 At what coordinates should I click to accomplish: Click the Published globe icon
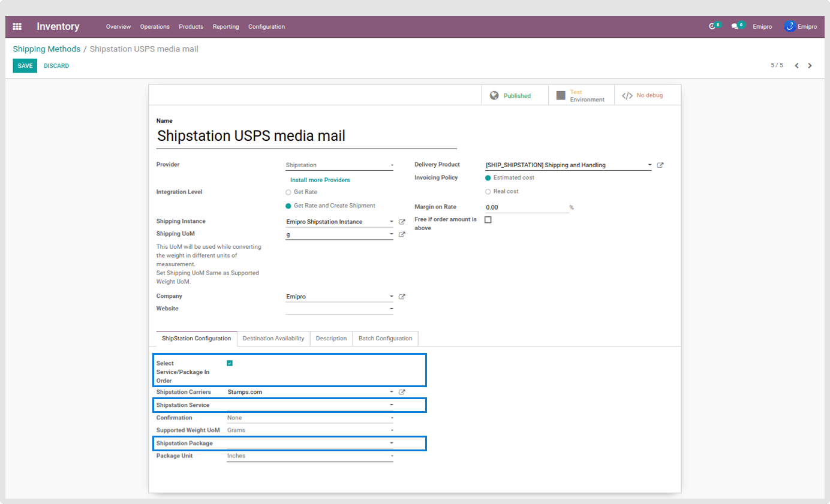click(x=494, y=95)
